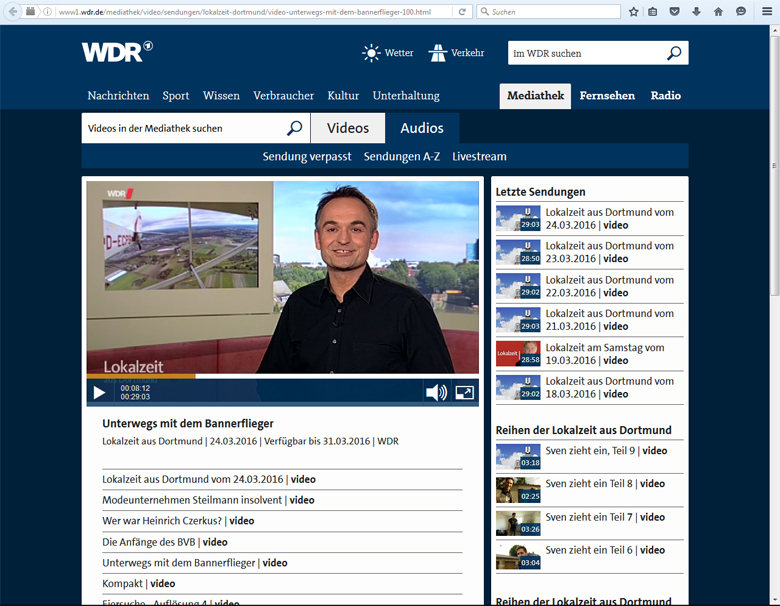Open list link 'Lokalzeit aus Dortmund vom 24.03.2016'
The height and width of the screenshot is (606, 780).
pos(209,479)
